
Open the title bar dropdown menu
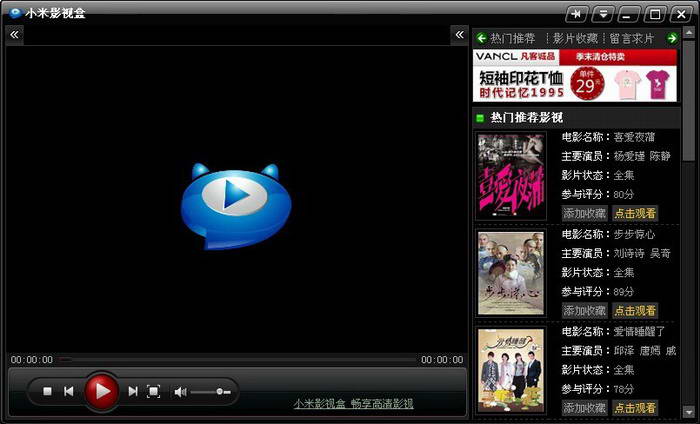(603, 14)
